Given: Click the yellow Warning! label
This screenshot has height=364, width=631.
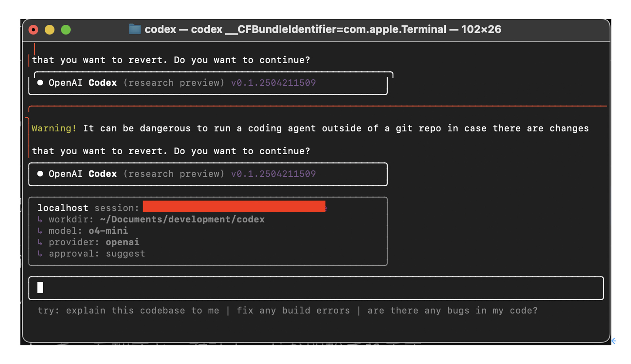Looking at the screenshot, I should pyautogui.click(x=54, y=128).
